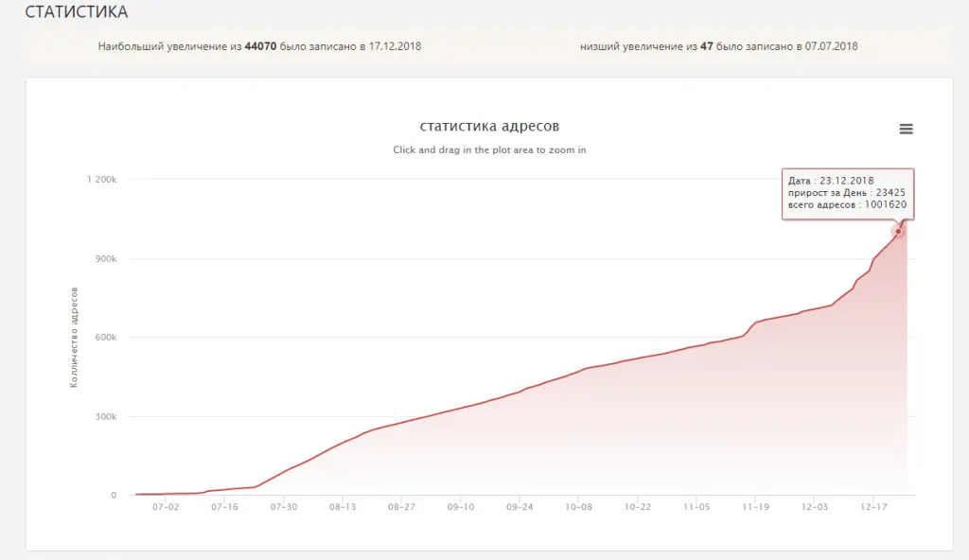Click the 11-05 x-axis date label
969x560 pixels.
pos(696,507)
